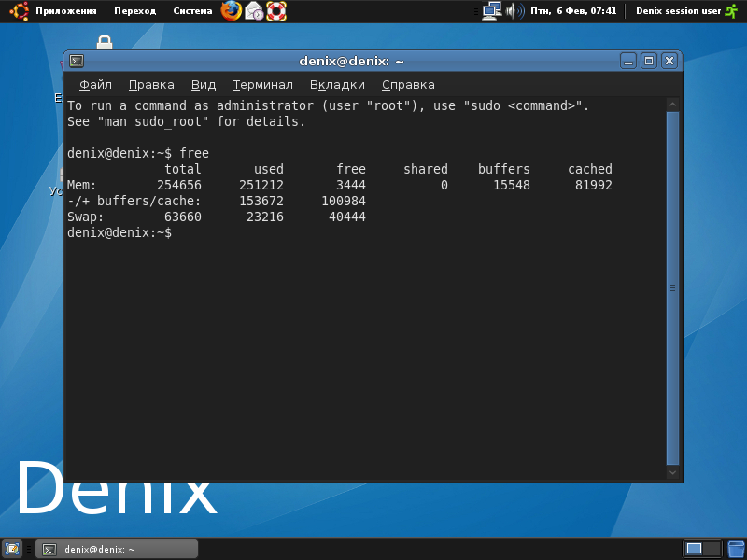This screenshot has width=747, height=560.
Task: Open the Вид menu in terminal
Action: tap(204, 85)
